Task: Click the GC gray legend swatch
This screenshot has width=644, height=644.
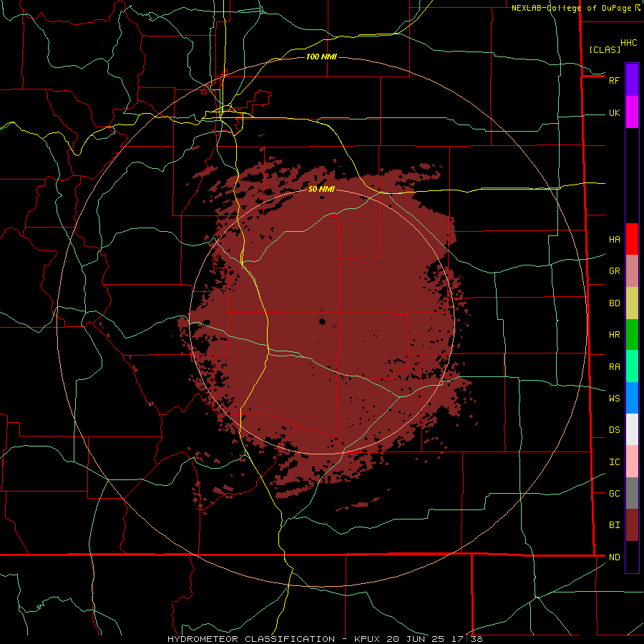Action: (x=632, y=493)
